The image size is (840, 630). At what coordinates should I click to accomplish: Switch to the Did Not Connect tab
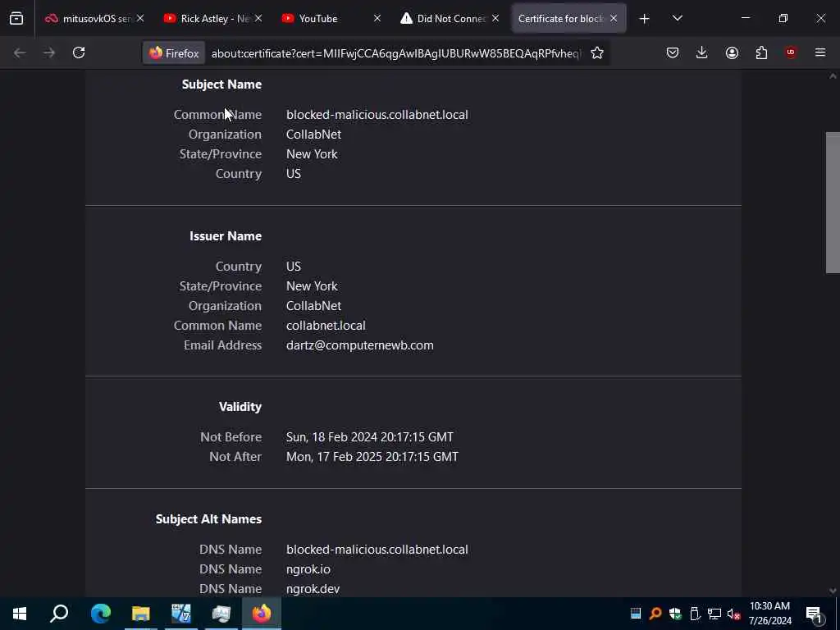point(450,18)
